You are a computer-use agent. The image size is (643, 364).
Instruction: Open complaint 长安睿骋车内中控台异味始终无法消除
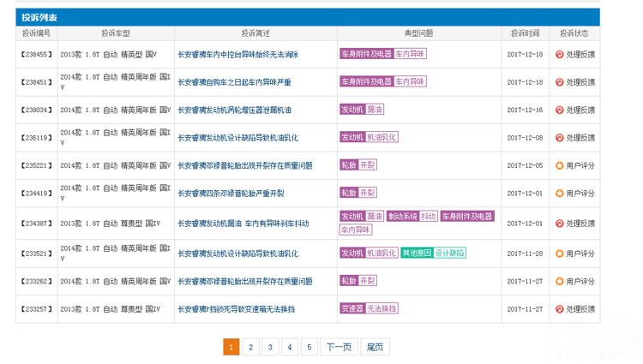point(237,55)
